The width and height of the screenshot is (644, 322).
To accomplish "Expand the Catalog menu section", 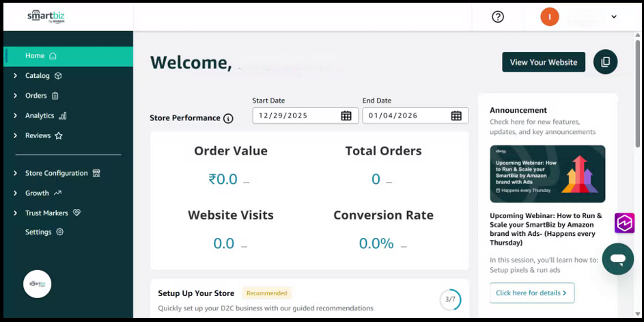I will (38, 76).
